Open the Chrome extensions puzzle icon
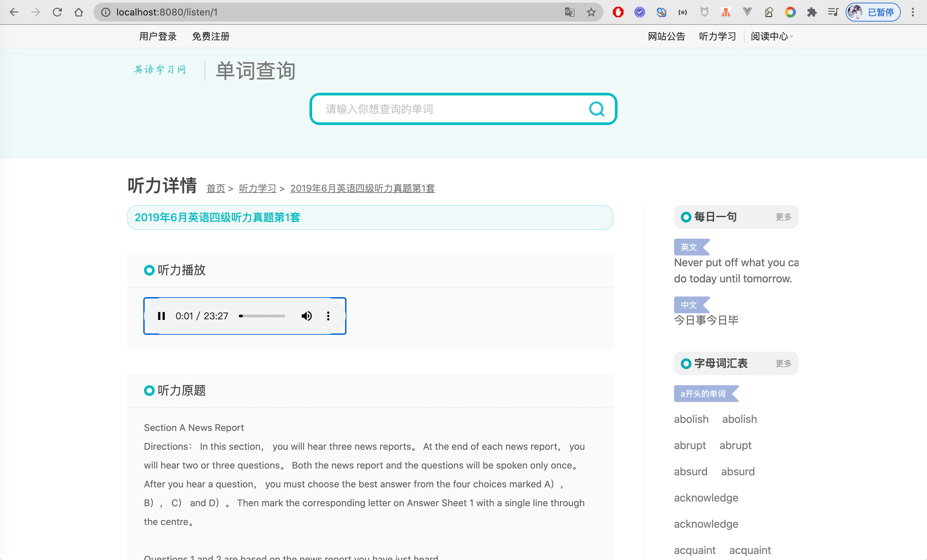This screenshot has height=560, width=927. click(x=812, y=12)
